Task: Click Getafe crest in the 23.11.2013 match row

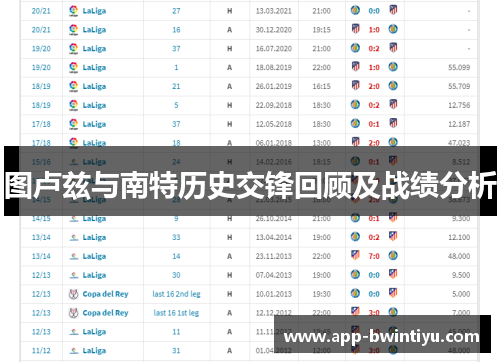Action: tap(393, 256)
